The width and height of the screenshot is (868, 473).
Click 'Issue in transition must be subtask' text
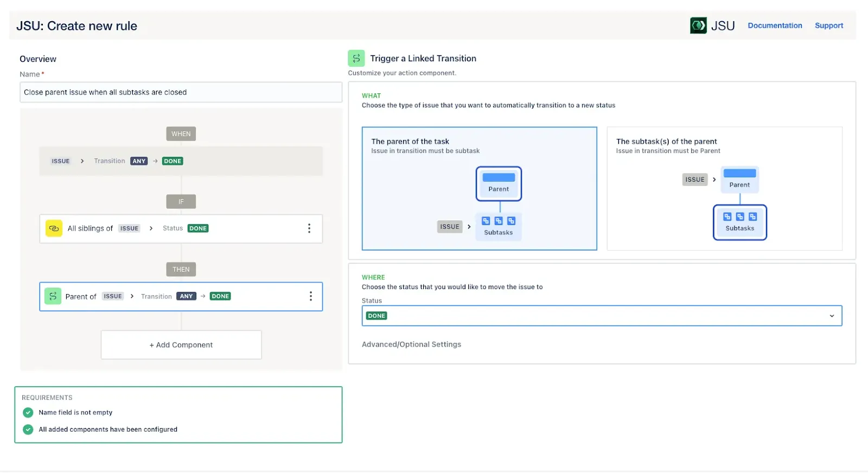coord(425,151)
